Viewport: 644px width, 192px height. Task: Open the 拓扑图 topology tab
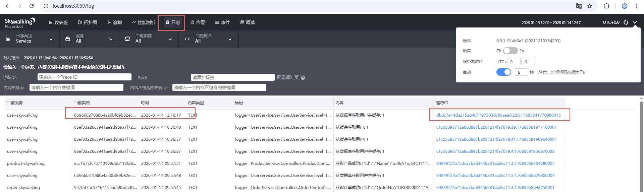(x=88, y=22)
